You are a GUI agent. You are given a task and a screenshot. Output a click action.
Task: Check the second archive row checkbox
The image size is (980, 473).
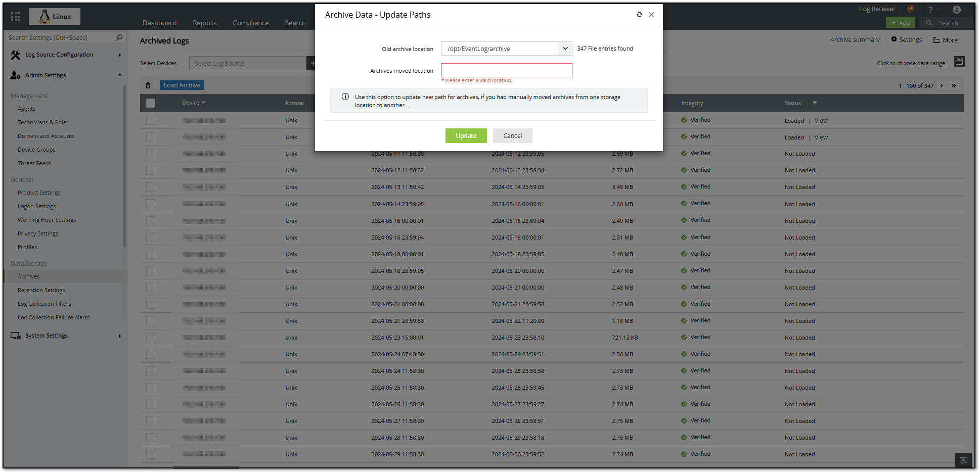[151, 137]
